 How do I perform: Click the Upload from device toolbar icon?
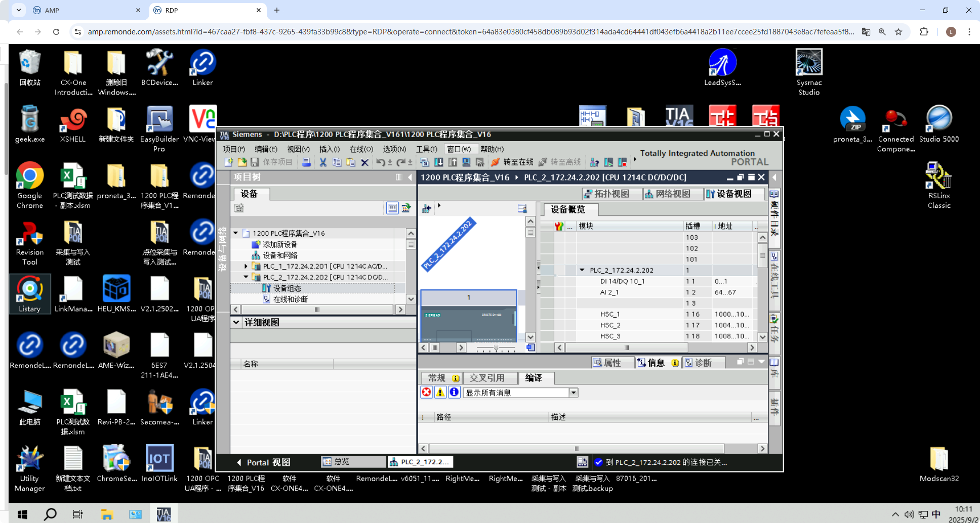pos(453,162)
